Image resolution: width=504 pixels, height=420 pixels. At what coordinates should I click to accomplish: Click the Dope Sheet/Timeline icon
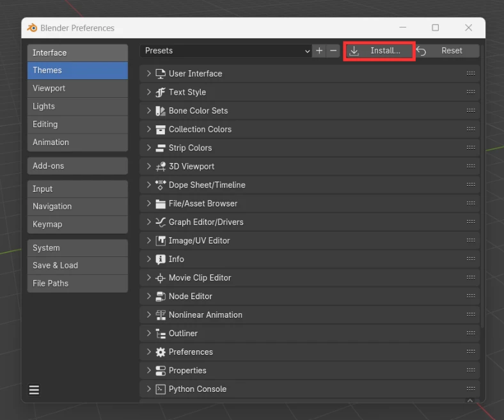pos(161,185)
